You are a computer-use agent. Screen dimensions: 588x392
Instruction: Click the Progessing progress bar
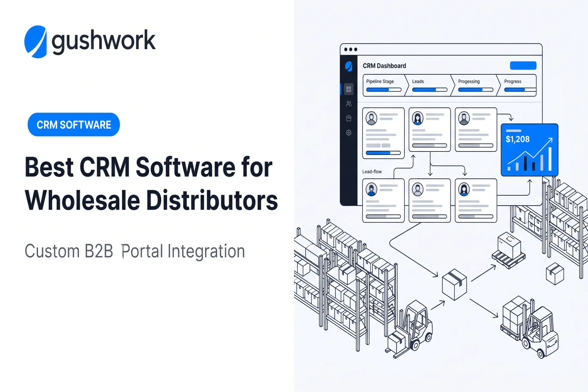coord(476,90)
